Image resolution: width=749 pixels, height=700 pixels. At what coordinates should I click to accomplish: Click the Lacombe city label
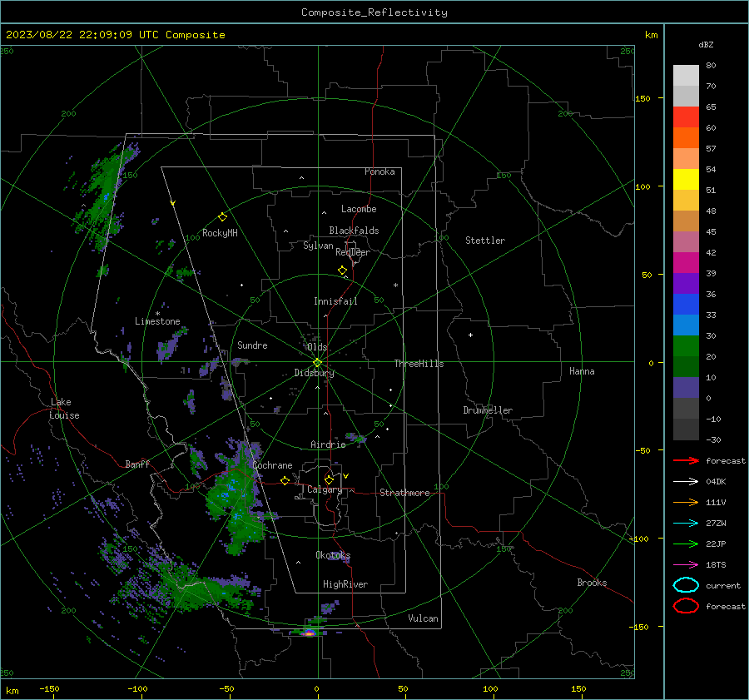[359, 209]
